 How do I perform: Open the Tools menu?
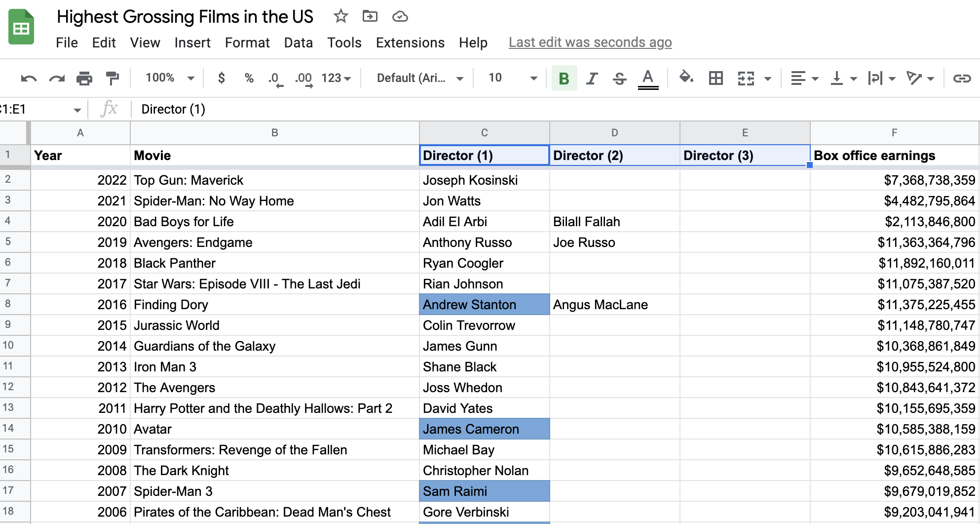click(x=344, y=42)
